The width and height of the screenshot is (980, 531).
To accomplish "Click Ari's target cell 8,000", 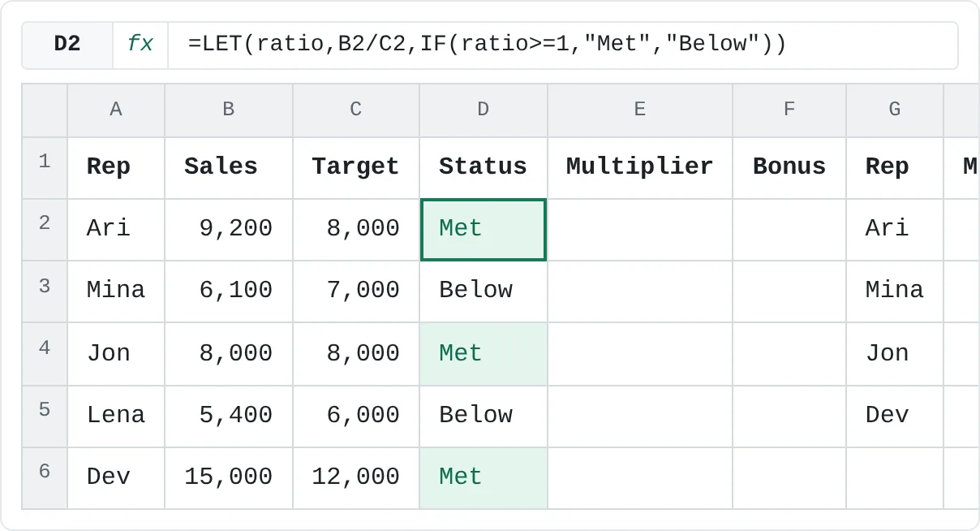I will tap(356, 230).
